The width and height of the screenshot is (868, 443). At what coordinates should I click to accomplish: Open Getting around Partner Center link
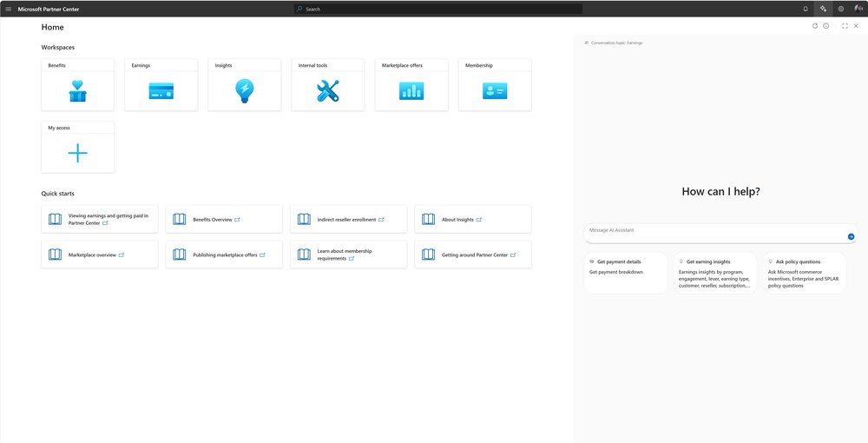475,255
